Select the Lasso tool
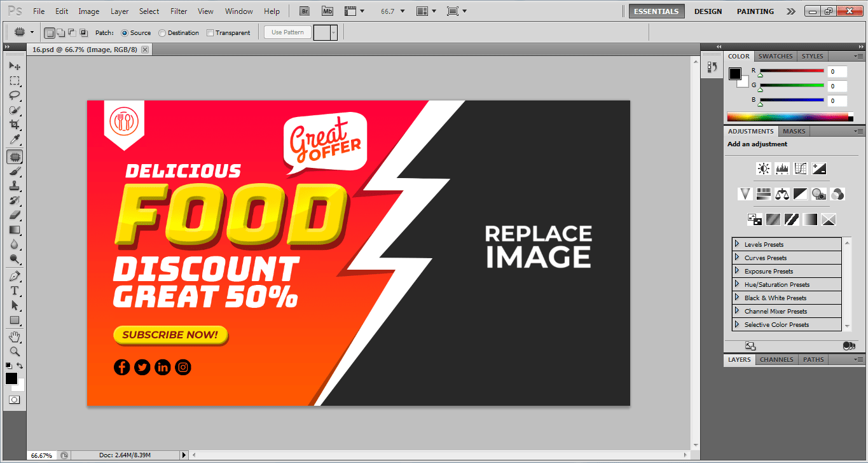Viewport: 868px width, 463px height. pos(14,95)
